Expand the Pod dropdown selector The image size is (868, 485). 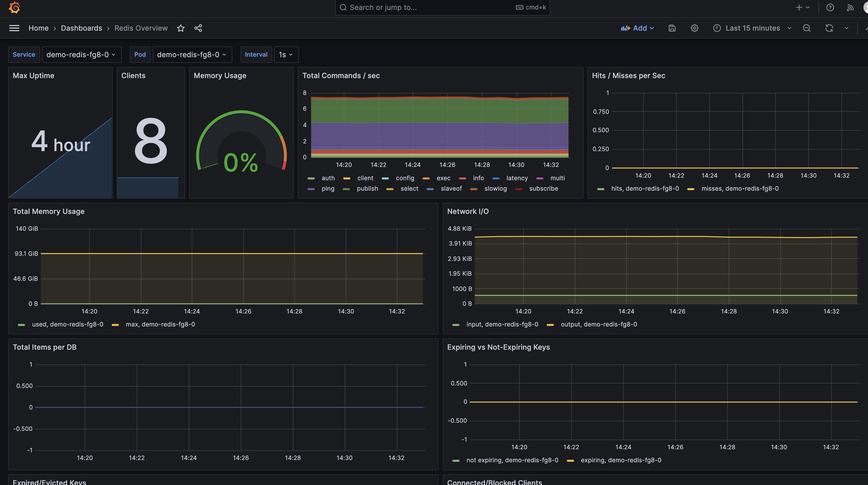[x=191, y=54]
